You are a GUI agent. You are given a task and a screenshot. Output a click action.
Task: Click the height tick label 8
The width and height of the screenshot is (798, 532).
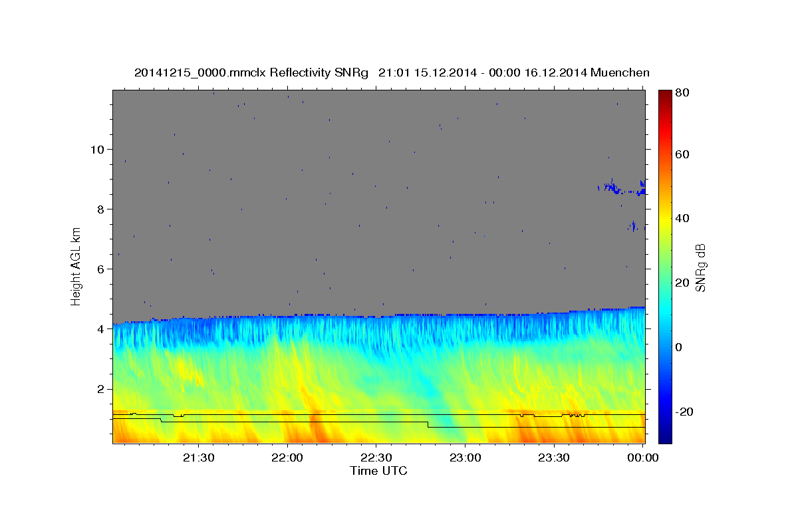[x=102, y=209]
